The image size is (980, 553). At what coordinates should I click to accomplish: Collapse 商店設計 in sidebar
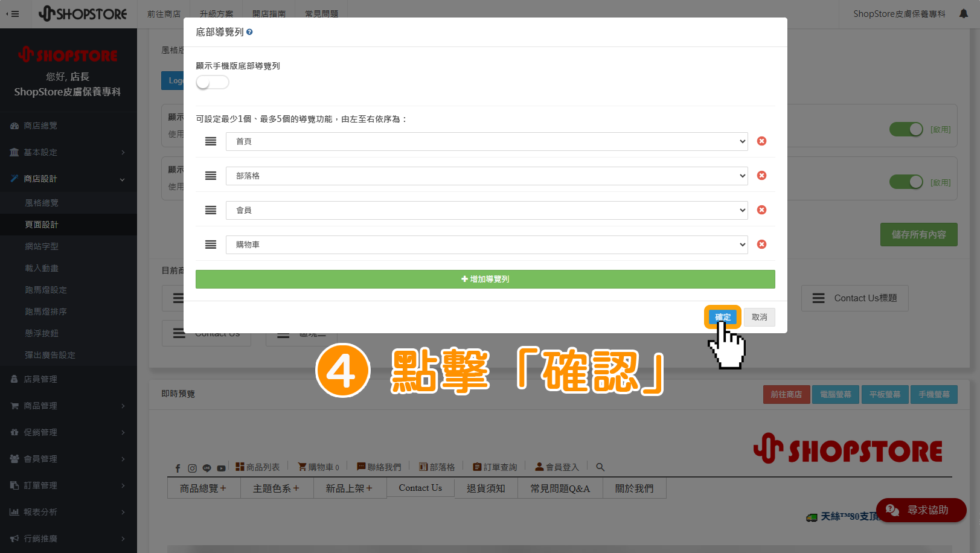[x=68, y=179]
